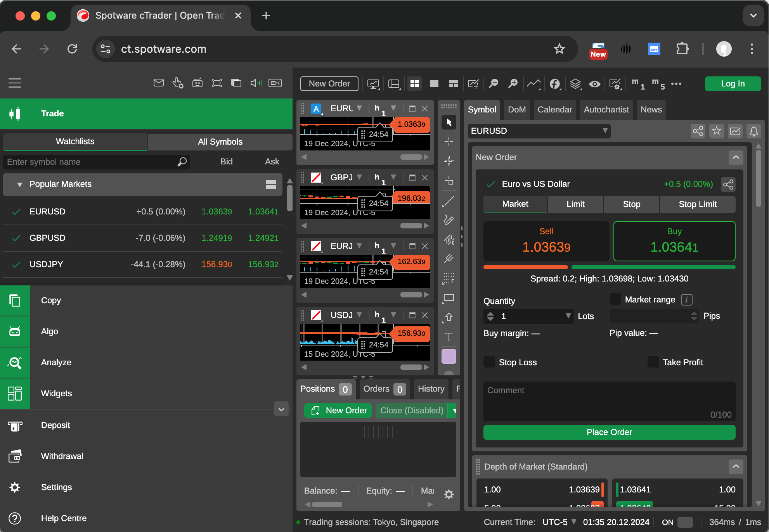Collapse Depth of Market panel
The image size is (769, 532).
736,466
